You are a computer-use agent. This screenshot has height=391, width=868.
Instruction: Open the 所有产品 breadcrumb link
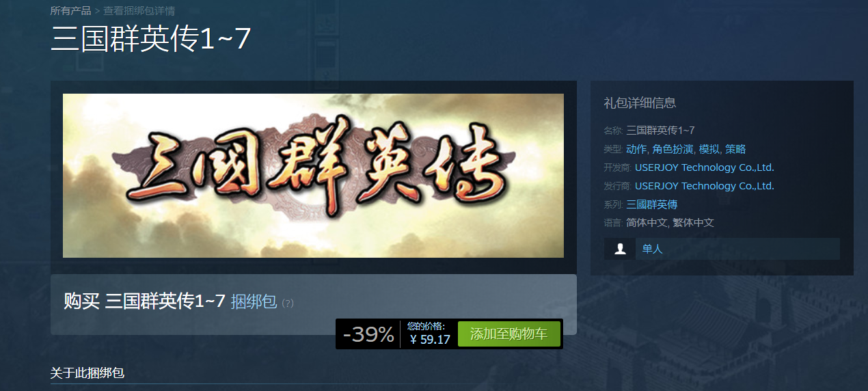[x=70, y=11]
